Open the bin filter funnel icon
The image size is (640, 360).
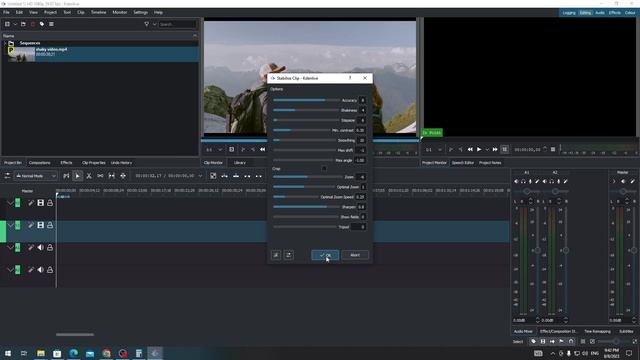147,24
